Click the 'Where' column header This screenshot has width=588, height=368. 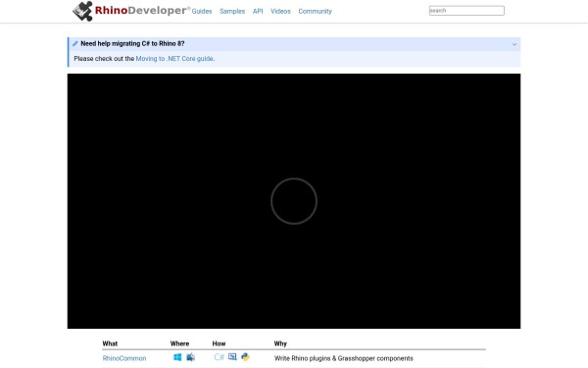coord(179,343)
